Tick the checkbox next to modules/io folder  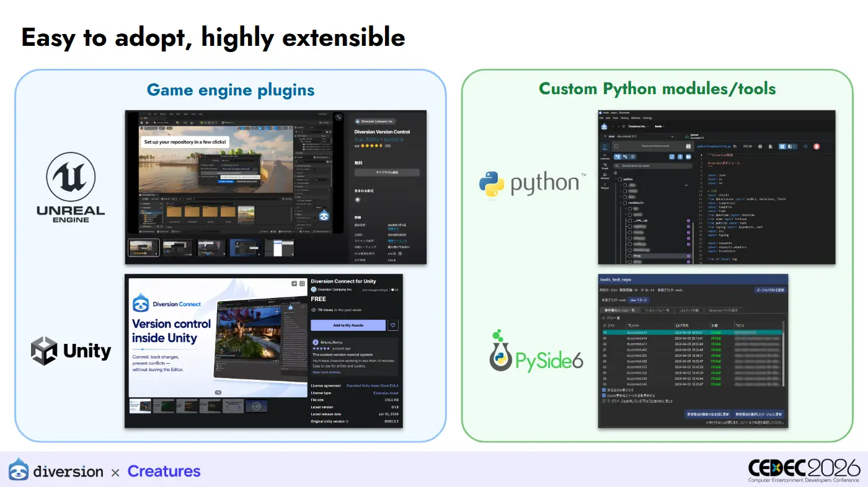(x=625, y=203)
